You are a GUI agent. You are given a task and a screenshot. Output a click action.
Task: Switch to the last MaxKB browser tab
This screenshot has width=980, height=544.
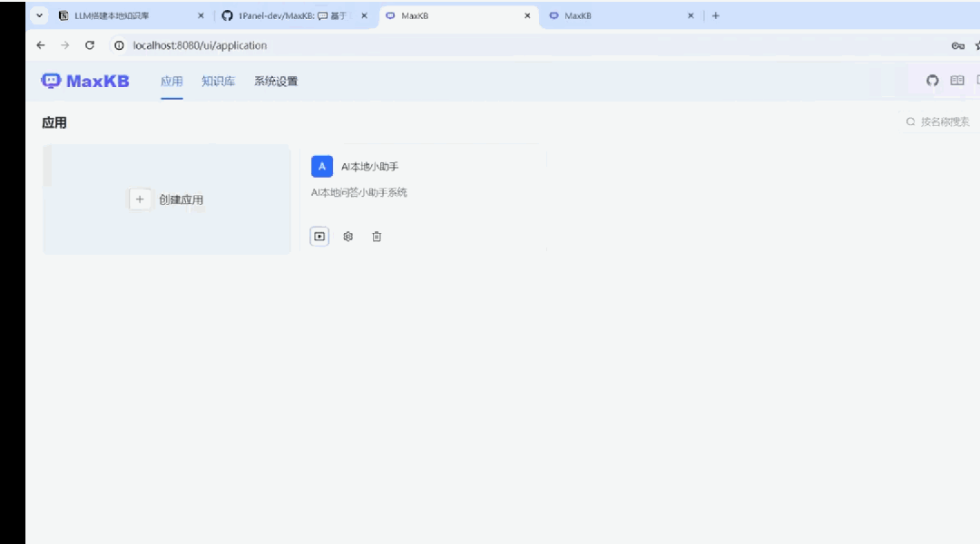620,15
